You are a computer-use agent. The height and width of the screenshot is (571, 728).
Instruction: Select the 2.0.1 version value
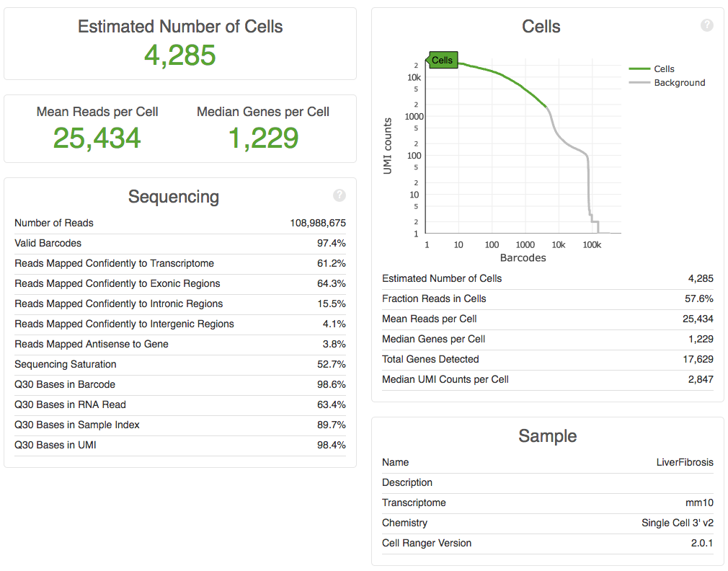pos(702,543)
